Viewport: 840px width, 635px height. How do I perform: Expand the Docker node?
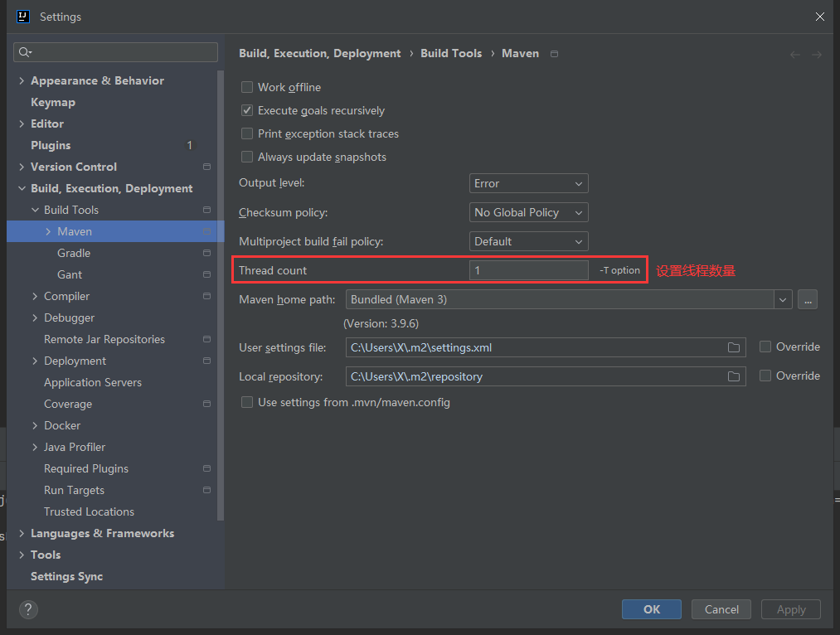point(35,425)
